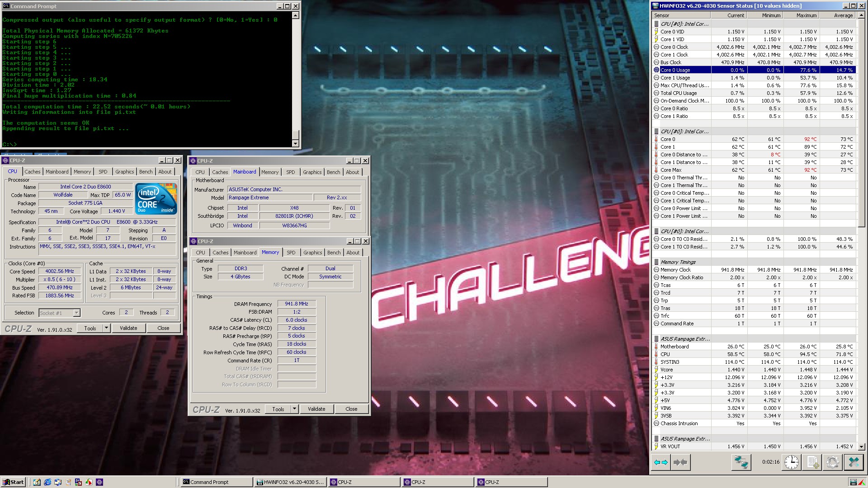868x488 pixels.
Task: Start HWiNFO logging to file button
Action: pos(812,462)
